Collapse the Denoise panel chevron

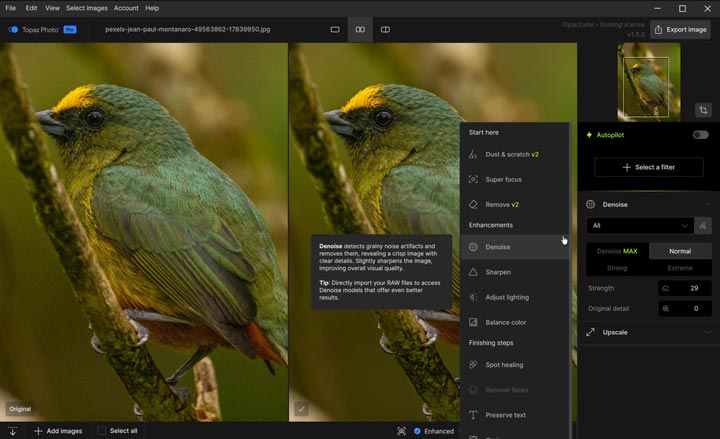708,204
